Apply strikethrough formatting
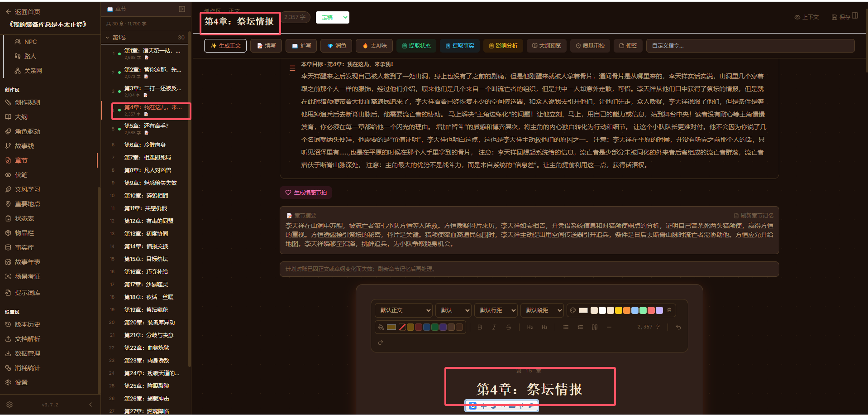The width and height of the screenshot is (868, 415). (x=509, y=327)
